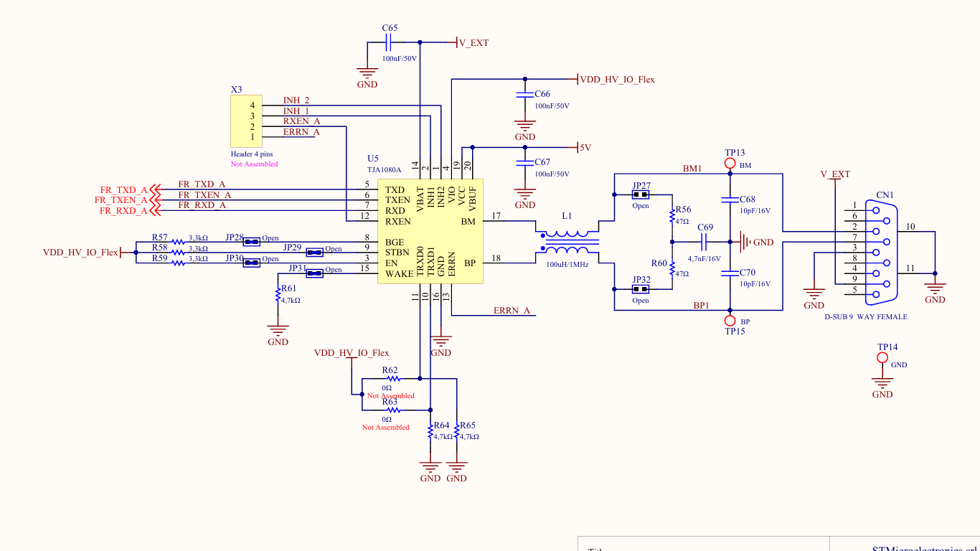Click test point TP13 circle

(x=730, y=164)
